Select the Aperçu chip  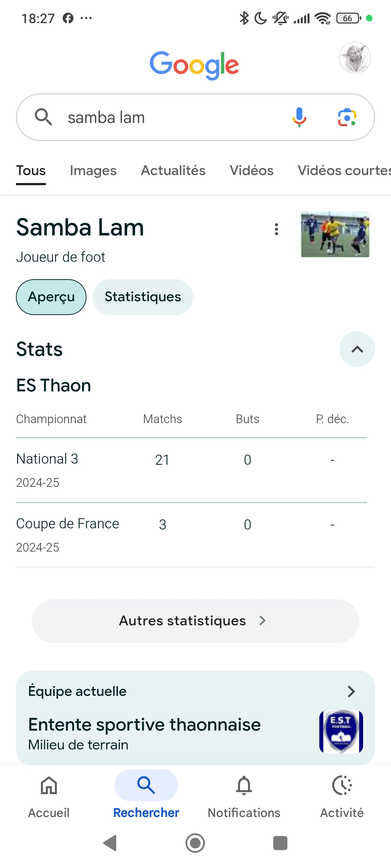pos(51,297)
